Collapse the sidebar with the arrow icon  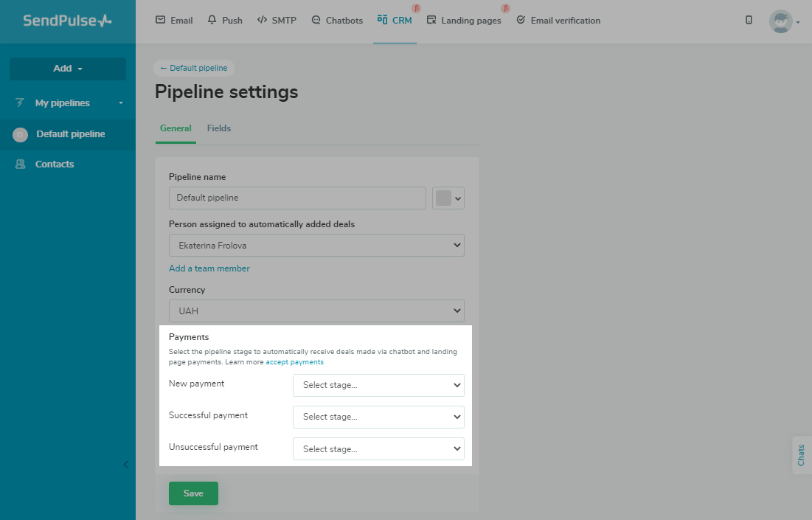pyautogui.click(x=125, y=465)
